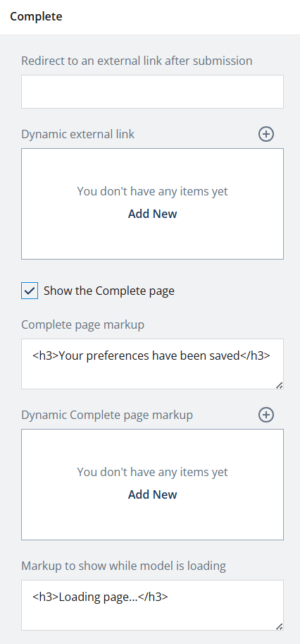Click 'Markup to show while model is loading' label

124,566
